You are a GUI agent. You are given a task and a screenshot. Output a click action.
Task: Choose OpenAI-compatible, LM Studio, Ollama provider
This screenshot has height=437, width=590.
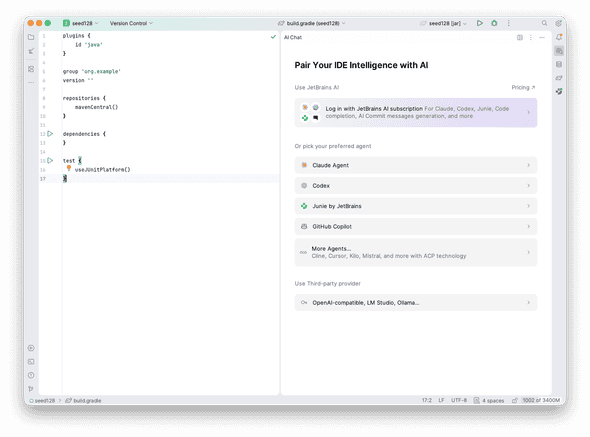[x=416, y=303]
